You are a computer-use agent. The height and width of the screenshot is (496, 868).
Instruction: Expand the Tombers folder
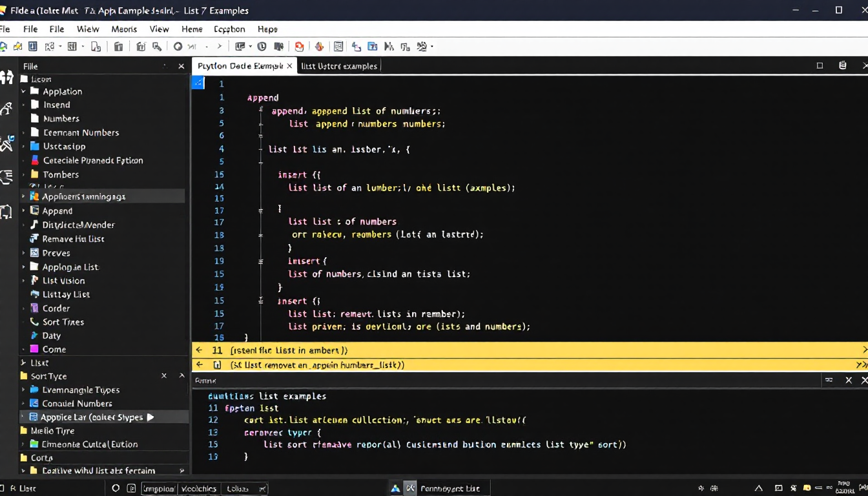pos(24,175)
